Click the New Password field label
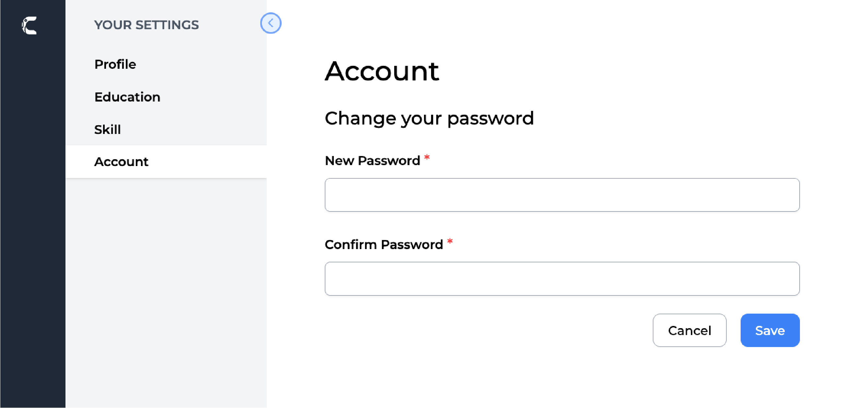 coord(372,161)
